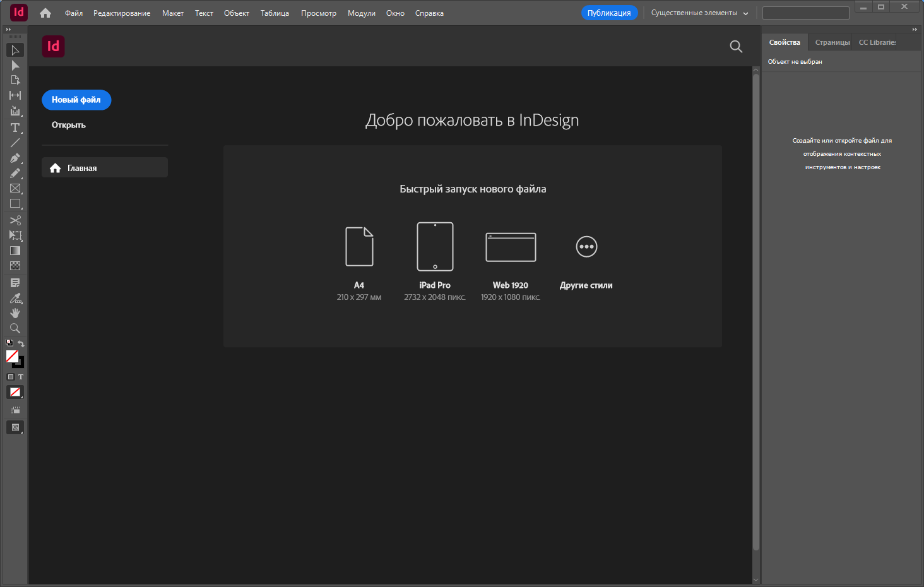
Task: Toggle formatting affects text
Action: pos(21,377)
